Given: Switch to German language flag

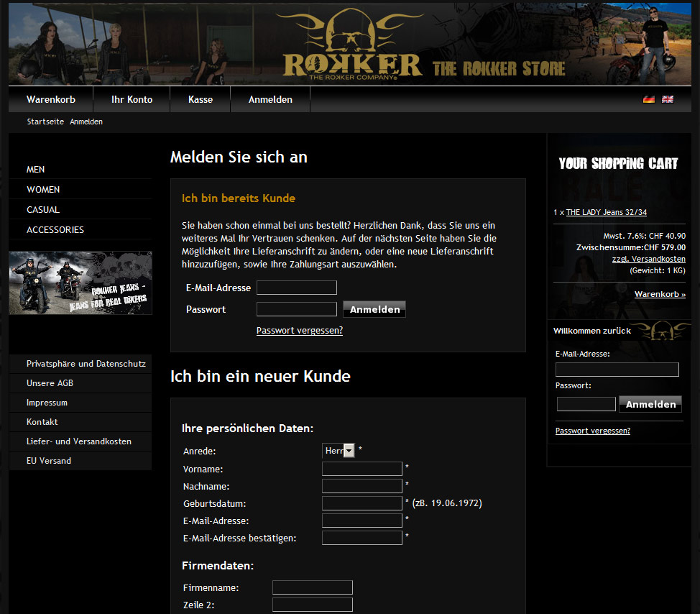Looking at the screenshot, I should click(649, 99).
